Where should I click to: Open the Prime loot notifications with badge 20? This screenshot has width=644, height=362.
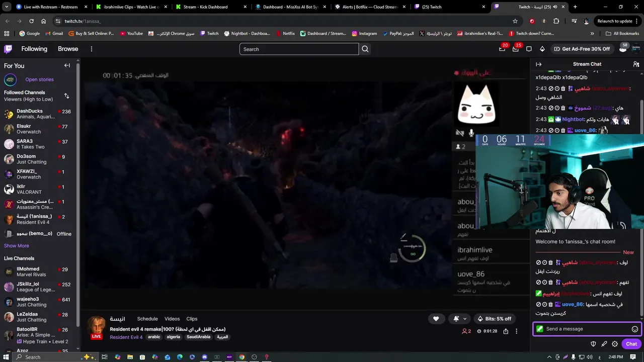502,49
